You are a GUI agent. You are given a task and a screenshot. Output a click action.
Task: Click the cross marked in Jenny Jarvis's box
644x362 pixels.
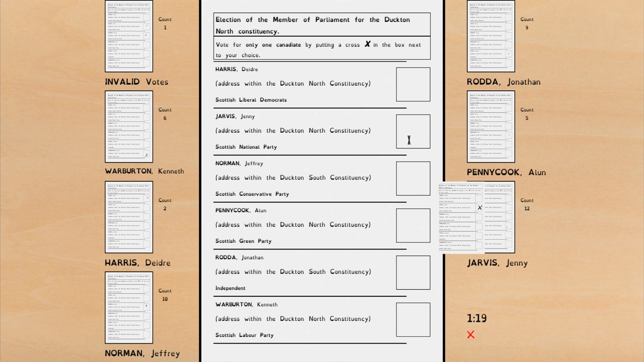(409, 139)
